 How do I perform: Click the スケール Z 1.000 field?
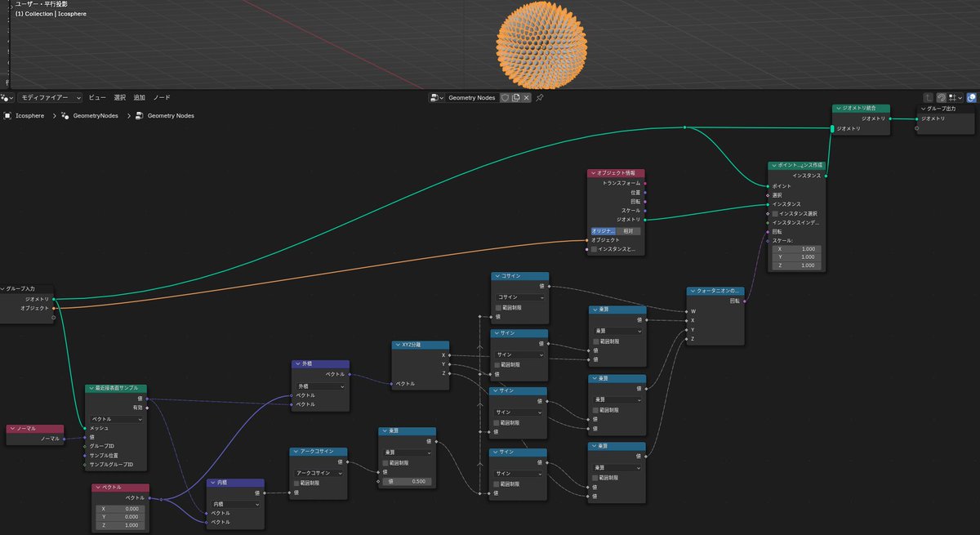pyautogui.click(x=796, y=265)
